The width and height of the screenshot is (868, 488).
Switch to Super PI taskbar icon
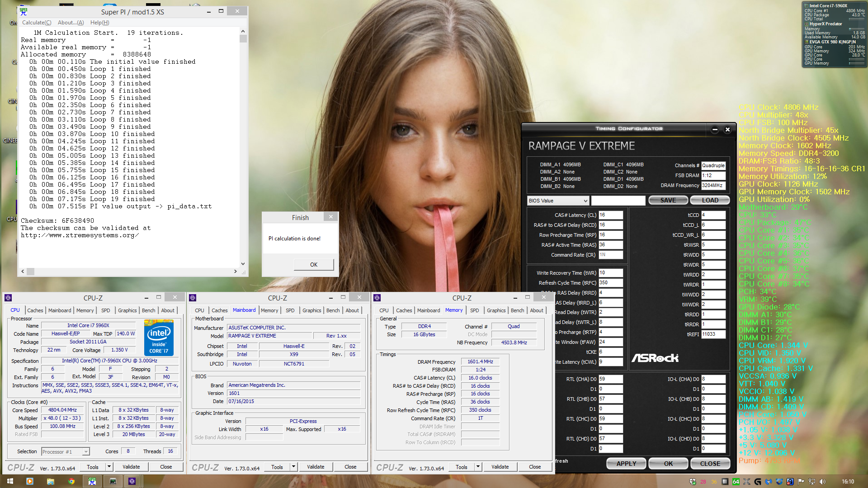[92, 481]
